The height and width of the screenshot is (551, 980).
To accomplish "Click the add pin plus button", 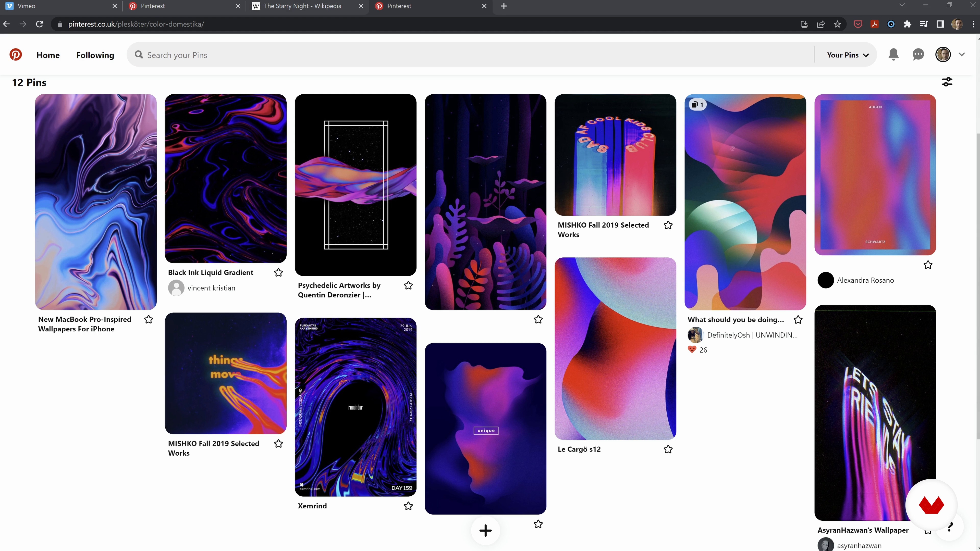I will [485, 531].
